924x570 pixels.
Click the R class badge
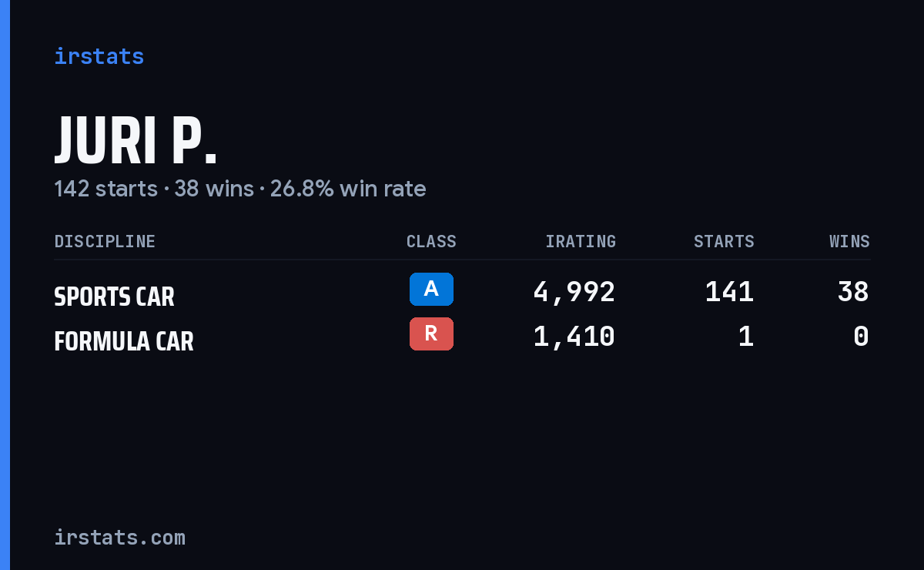431,334
